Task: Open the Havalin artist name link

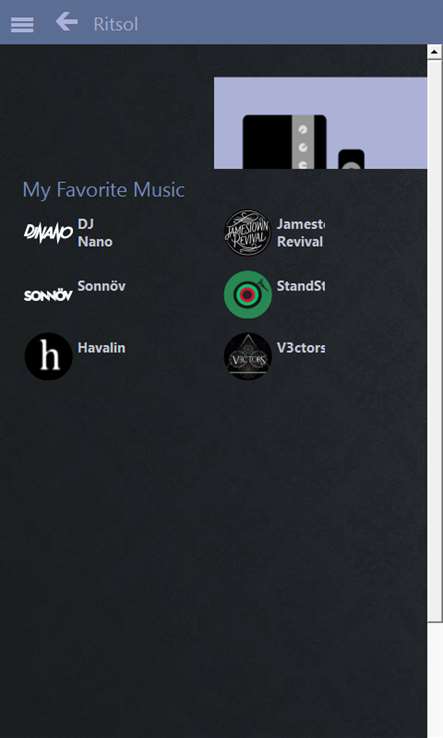Action: (x=101, y=348)
